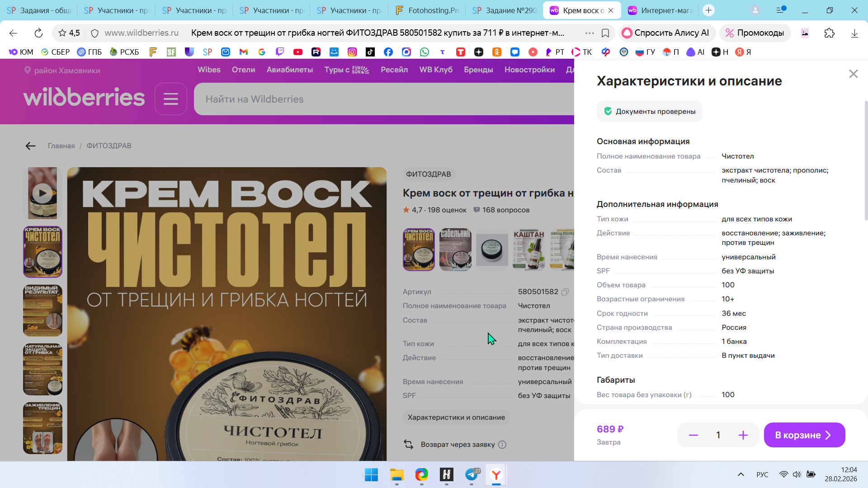Open the return info tooltip icon
Viewport: 868px width, 488px height.
click(x=502, y=445)
